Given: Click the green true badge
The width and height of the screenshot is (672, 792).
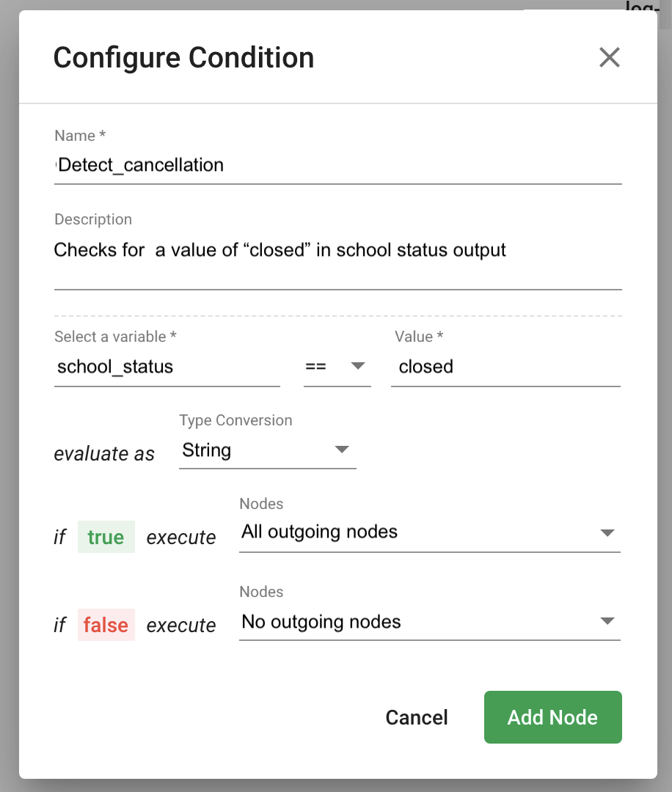Looking at the screenshot, I should 106,537.
